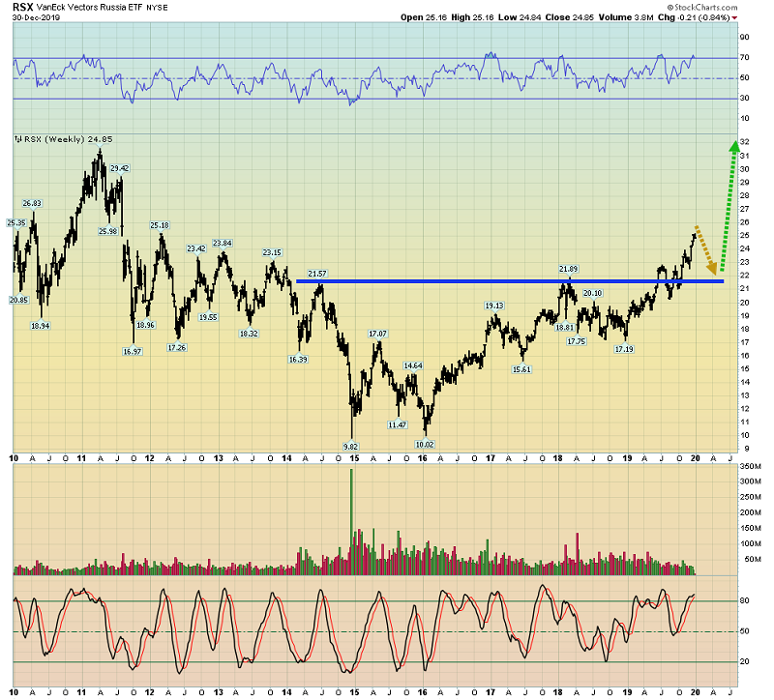
Task: Click the 14.64 peak label
Action: [413, 365]
